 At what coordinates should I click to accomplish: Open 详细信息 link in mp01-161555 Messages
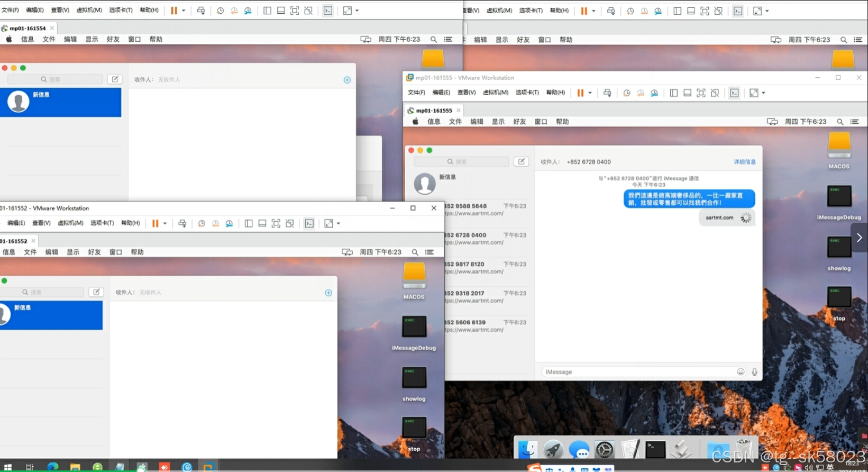(x=745, y=162)
